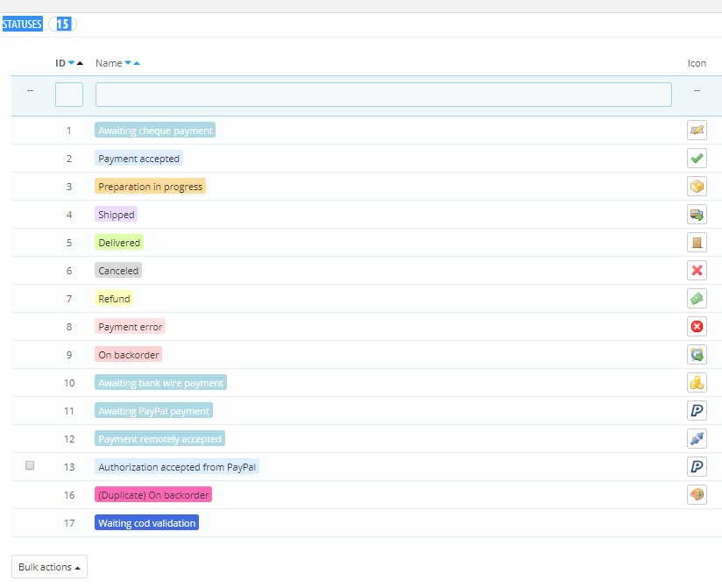Click the coins icon for Awaiting bank wire payment
Image resolution: width=722 pixels, height=588 pixels.
697,383
